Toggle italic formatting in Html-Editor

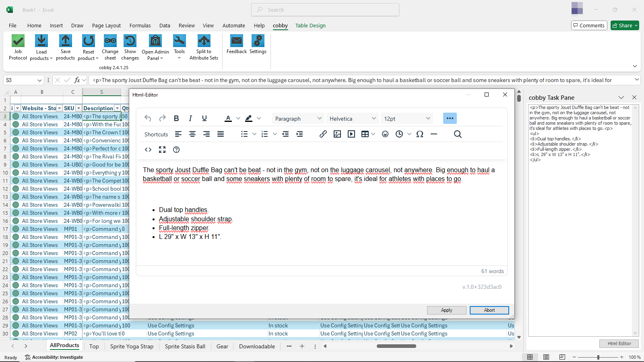[x=190, y=118]
